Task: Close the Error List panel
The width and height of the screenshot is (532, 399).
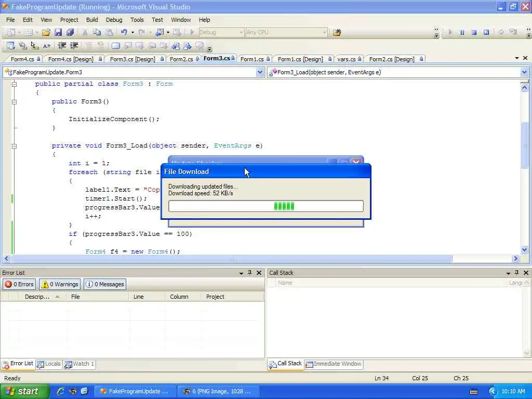Action: [x=259, y=272]
